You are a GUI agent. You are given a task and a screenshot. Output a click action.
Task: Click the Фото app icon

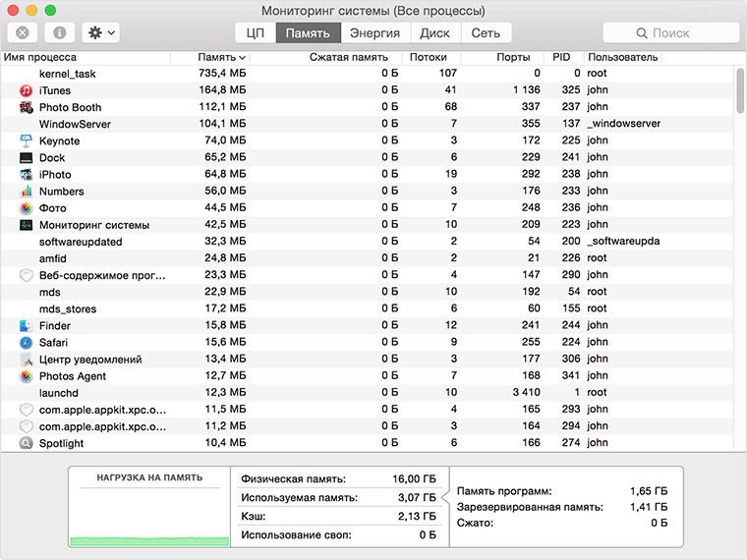[x=27, y=208]
